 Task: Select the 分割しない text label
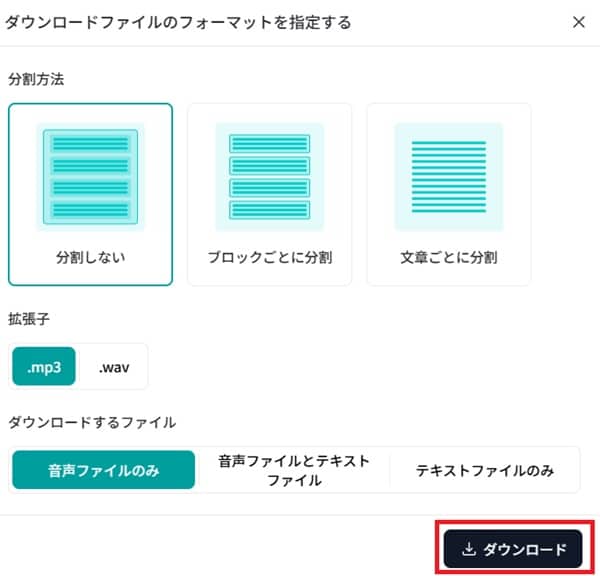[x=90, y=257]
